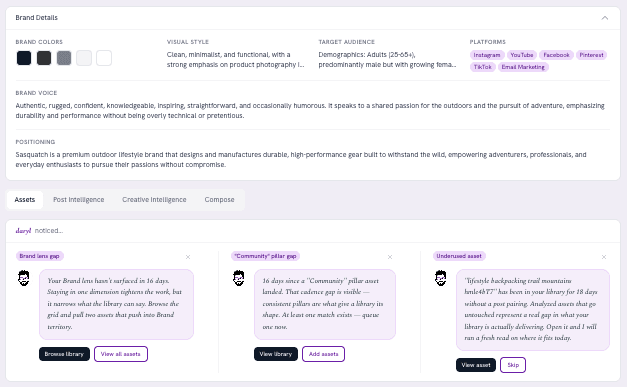Click the Underused asset message bubble
This screenshot has width=627, height=387.
click(533, 310)
